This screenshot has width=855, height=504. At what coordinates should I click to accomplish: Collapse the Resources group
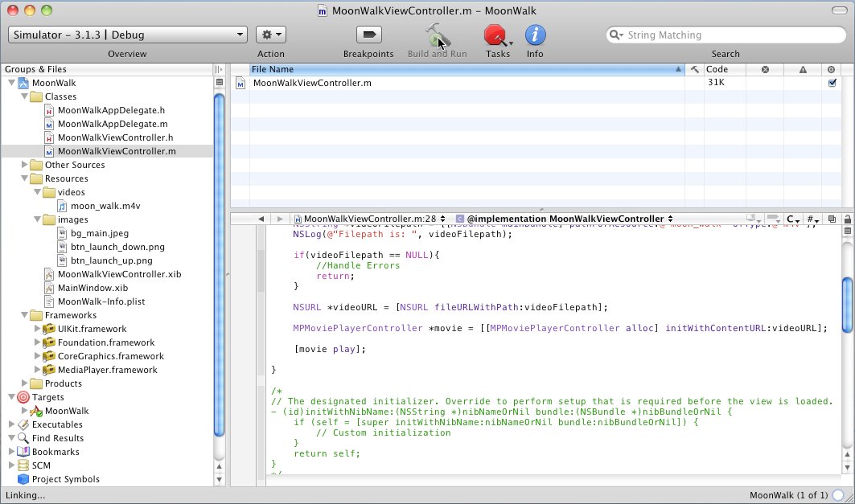[24, 178]
